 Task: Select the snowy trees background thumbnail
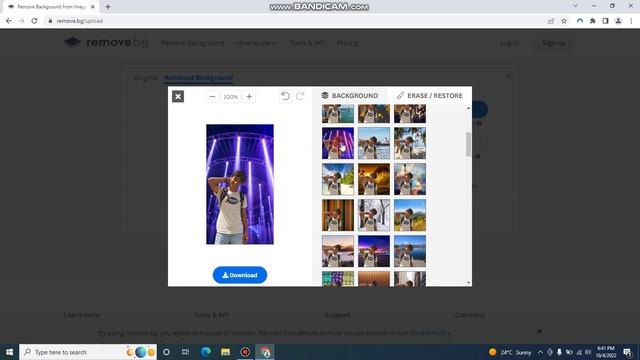coord(374,215)
